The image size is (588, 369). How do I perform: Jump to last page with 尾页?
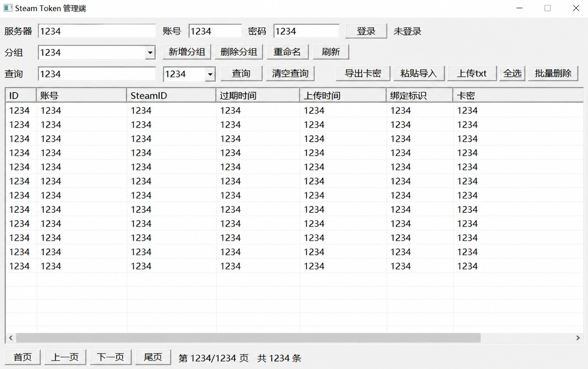[153, 357]
